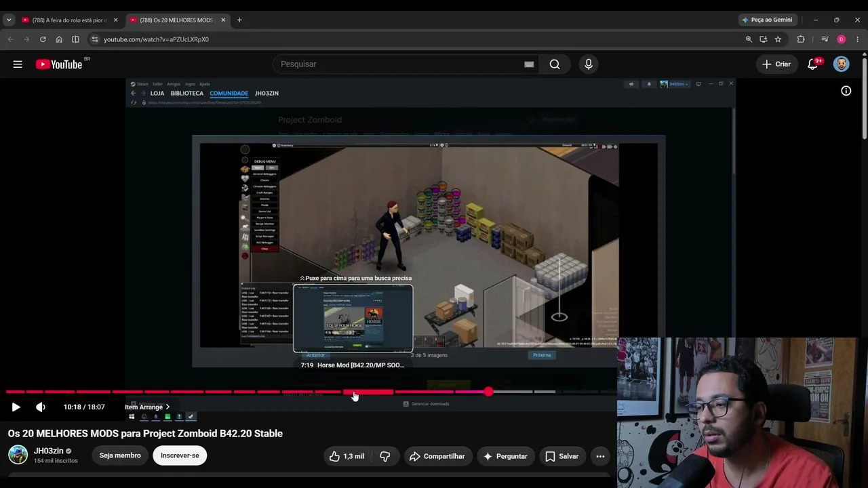This screenshot has height=488, width=868.
Task: Open a new browser tab
Action: [239, 20]
